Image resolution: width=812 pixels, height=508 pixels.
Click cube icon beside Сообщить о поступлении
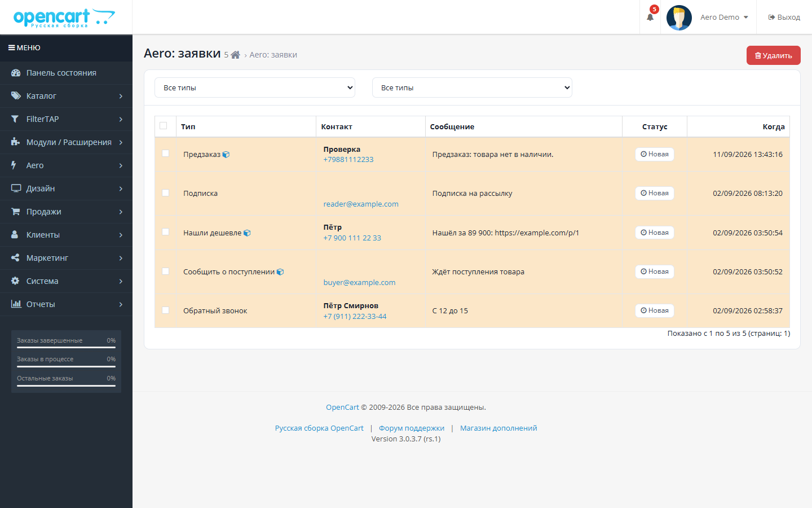pyautogui.click(x=280, y=272)
